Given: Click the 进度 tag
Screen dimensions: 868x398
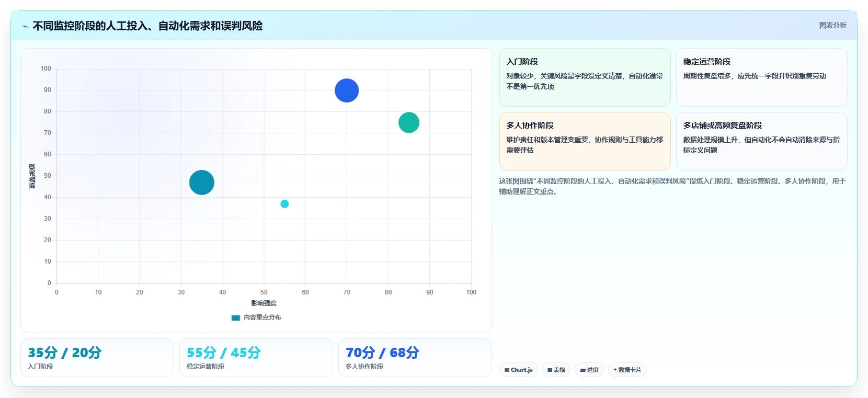Looking at the screenshot, I should [x=589, y=370].
